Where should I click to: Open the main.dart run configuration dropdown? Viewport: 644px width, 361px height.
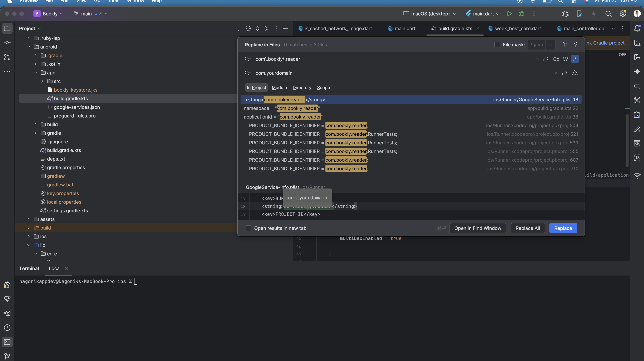click(483, 14)
